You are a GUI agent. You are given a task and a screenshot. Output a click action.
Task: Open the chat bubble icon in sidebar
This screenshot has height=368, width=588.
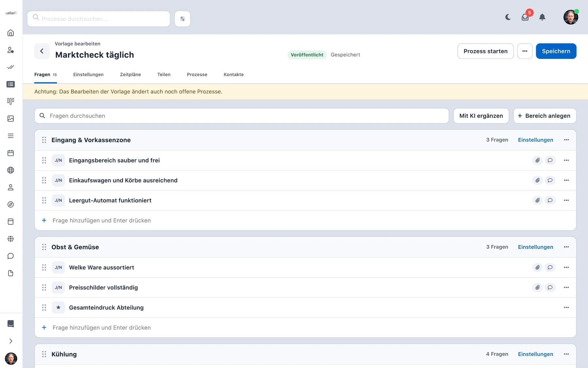(x=10, y=256)
